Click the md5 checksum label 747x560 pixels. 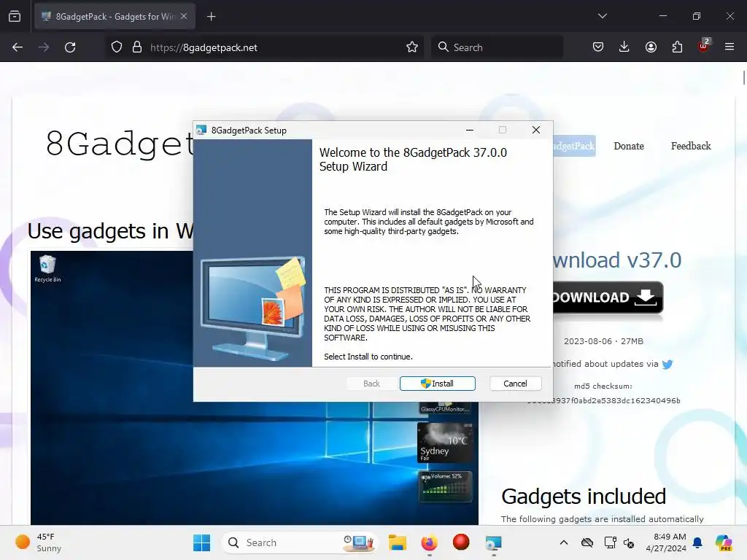pos(603,386)
